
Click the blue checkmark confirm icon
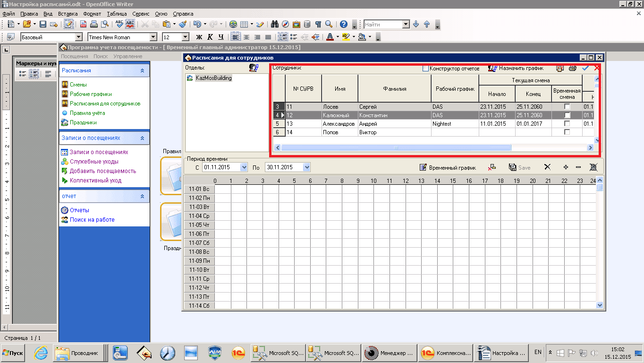point(585,69)
